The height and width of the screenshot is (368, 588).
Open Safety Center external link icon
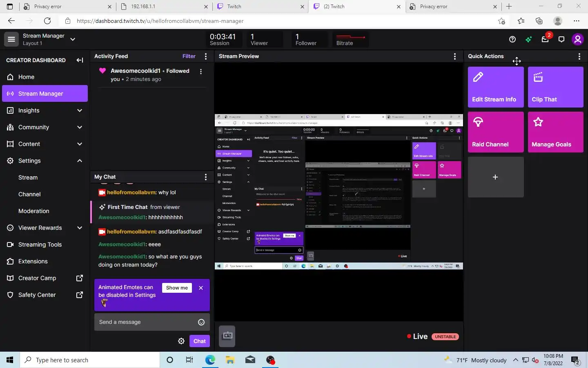tap(80, 295)
